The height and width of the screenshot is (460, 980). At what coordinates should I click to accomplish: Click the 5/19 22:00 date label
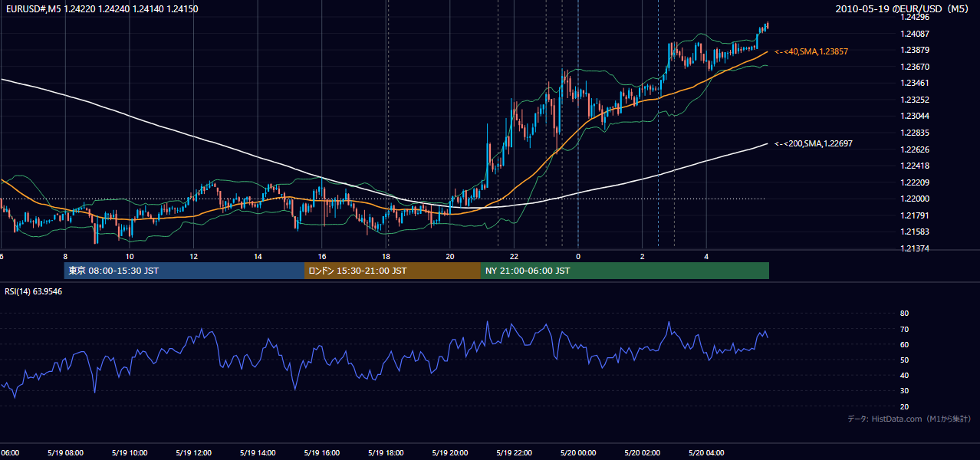515,453
